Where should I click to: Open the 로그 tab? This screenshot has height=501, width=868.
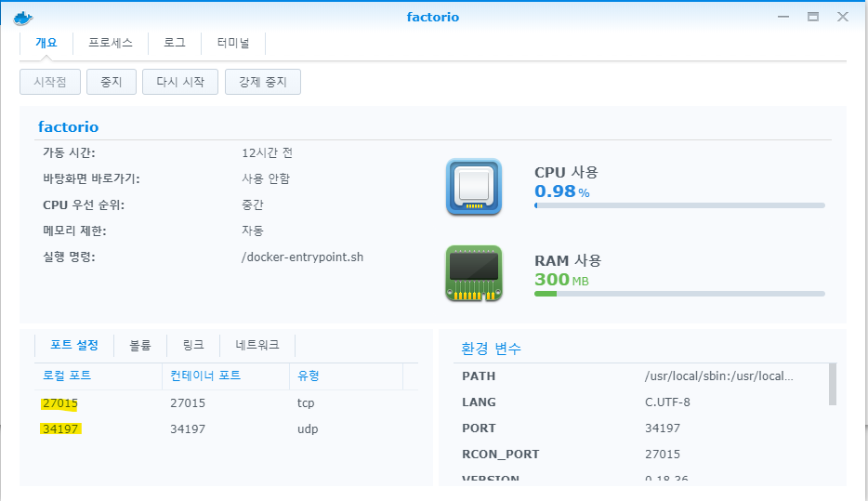coord(175,43)
